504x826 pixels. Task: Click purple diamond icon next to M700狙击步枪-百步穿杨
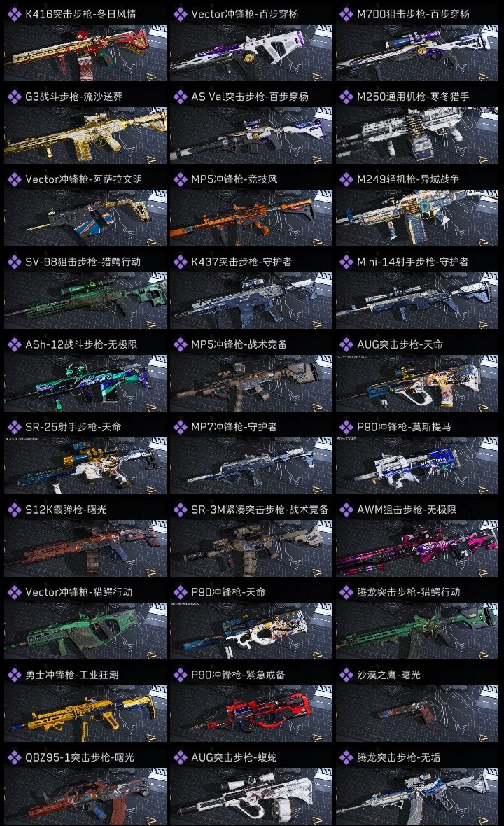[346, 14]
